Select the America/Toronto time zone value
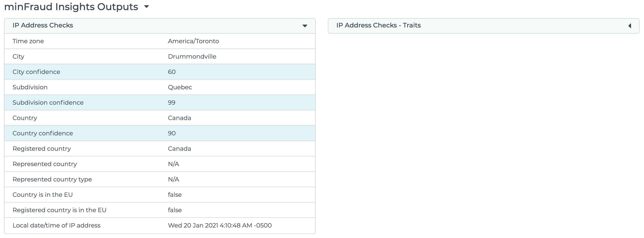 point(193,41)
